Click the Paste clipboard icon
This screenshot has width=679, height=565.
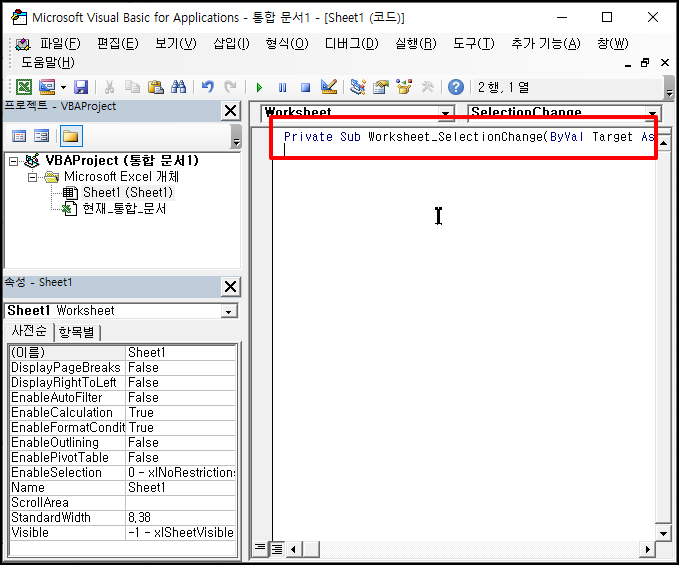point(155,87)
